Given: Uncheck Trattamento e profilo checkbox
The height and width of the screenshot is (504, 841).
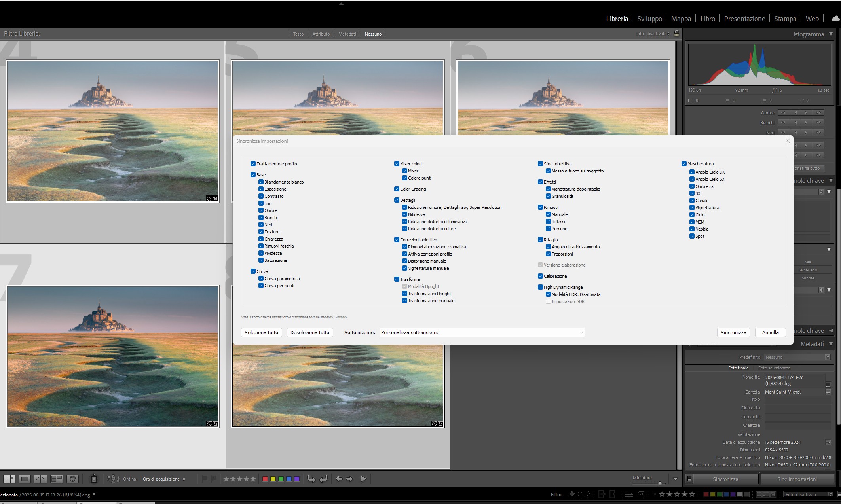Looking at the screenshot, I should (253, 164).
